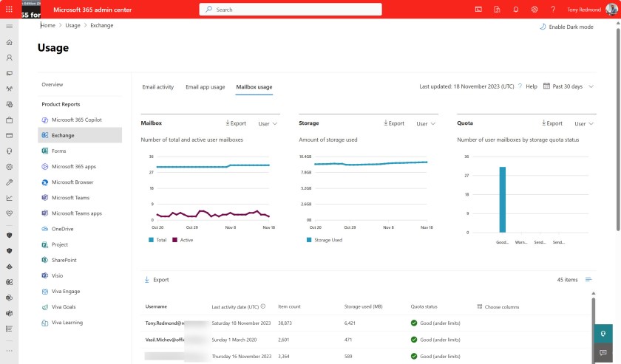Collapse navigation with hamburger icon
Screen dimensions: 621x364
click(9, 26)
